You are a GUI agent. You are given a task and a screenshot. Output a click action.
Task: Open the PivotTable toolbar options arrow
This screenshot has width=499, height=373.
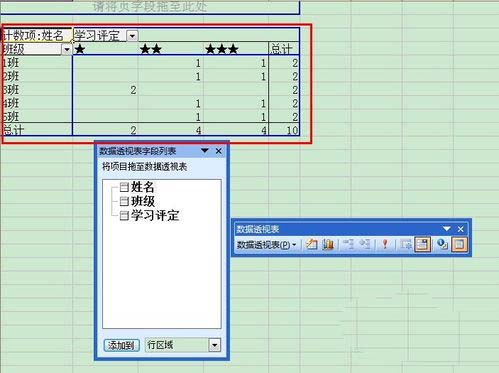click(447, 229)
